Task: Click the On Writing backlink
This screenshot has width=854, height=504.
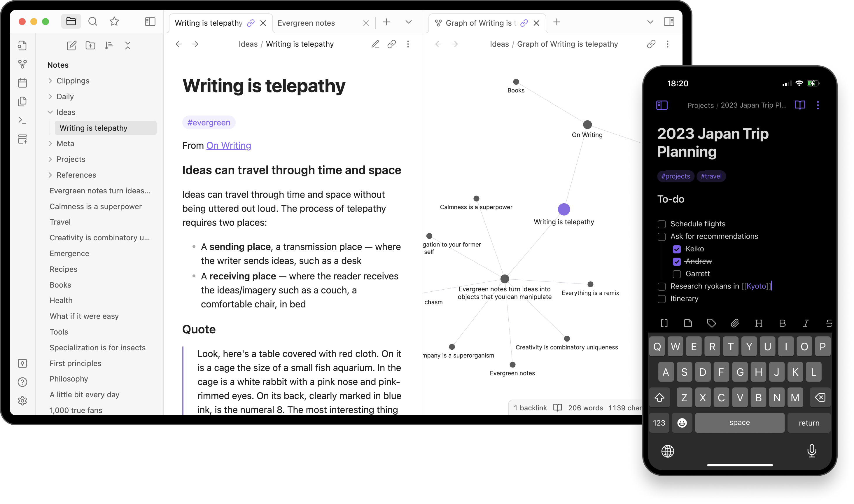Action: point(228,145)
